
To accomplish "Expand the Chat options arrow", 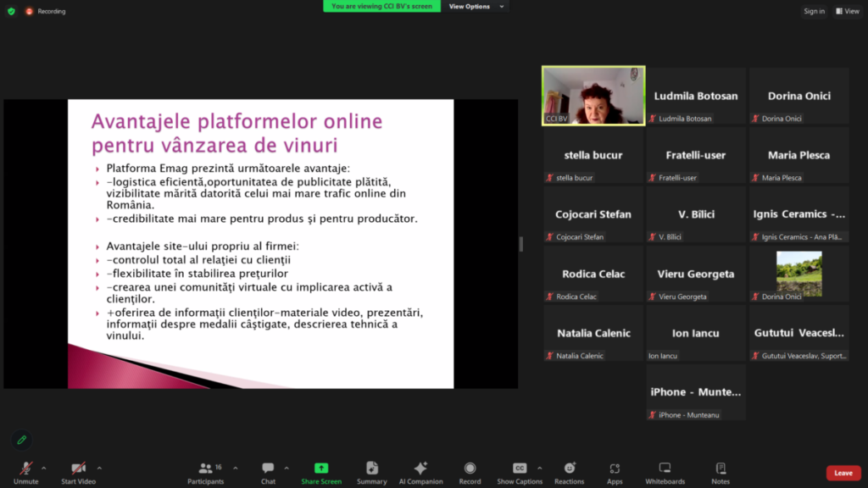I will [x=287, y=468].
